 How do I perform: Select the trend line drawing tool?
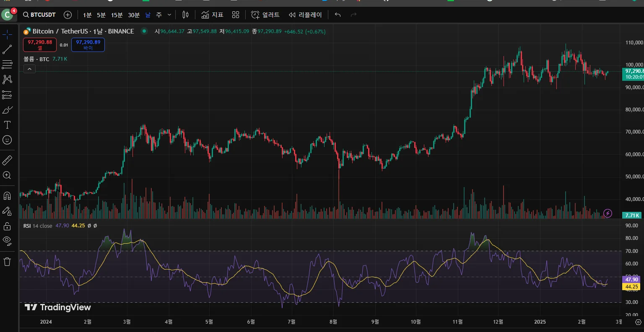(x=7, y=49)
